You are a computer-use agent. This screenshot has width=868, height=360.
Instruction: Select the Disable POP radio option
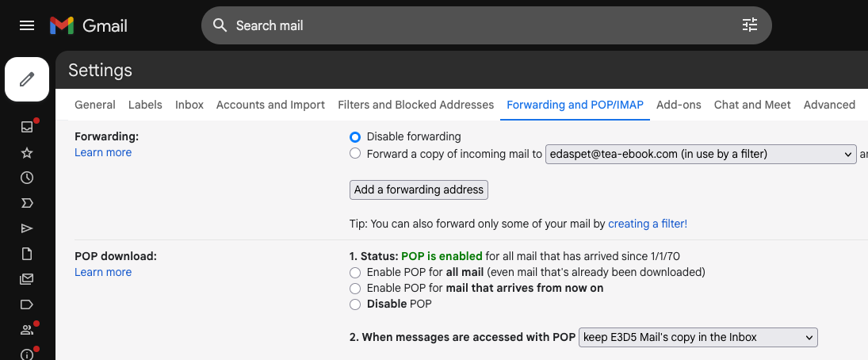pyautogui.click(x=355, y=304)
